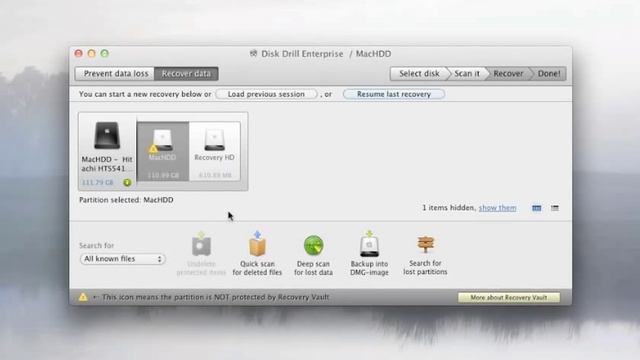Switch to icon grid view
The height and width of the screenshot is (360, 640).
[x=536, y=208]
